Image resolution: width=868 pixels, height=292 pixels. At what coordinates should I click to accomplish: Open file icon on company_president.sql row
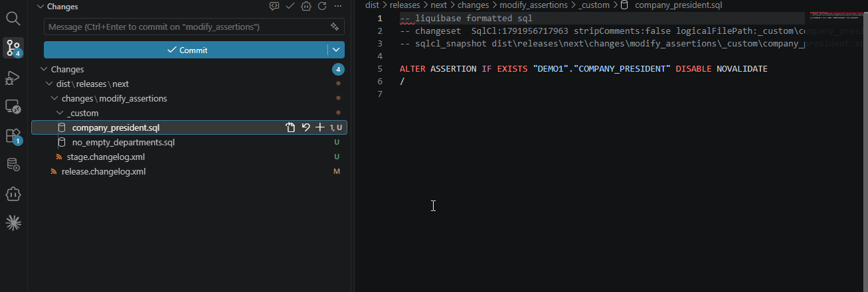point(290,127)
